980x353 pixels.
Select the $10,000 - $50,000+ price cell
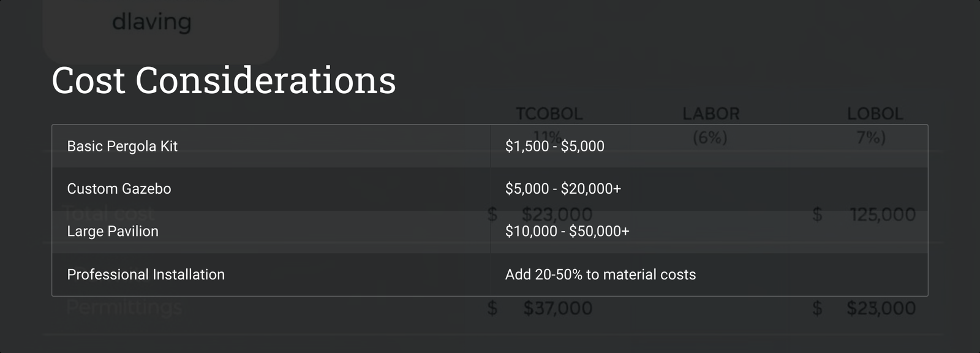(x=709, y=232)
